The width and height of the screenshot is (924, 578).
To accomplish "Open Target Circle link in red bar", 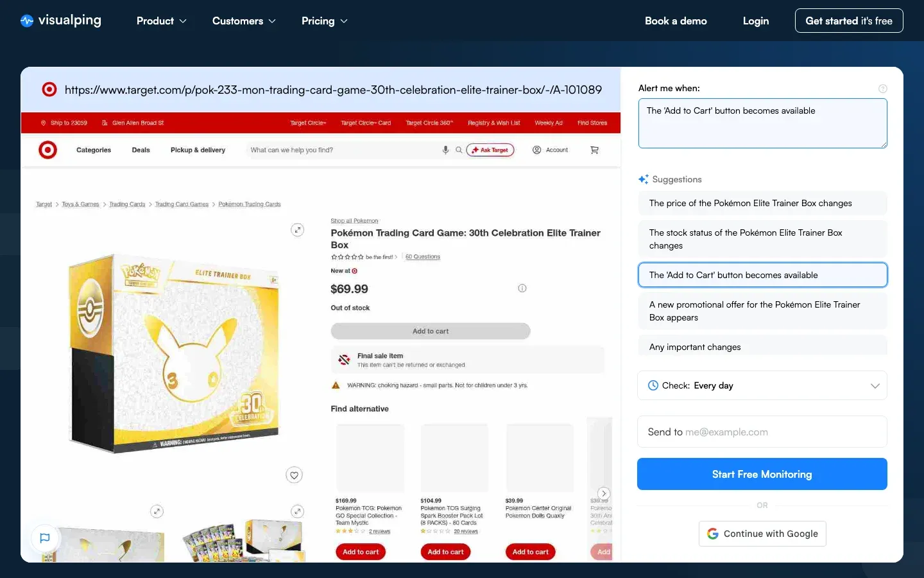I will click(308, 123).
